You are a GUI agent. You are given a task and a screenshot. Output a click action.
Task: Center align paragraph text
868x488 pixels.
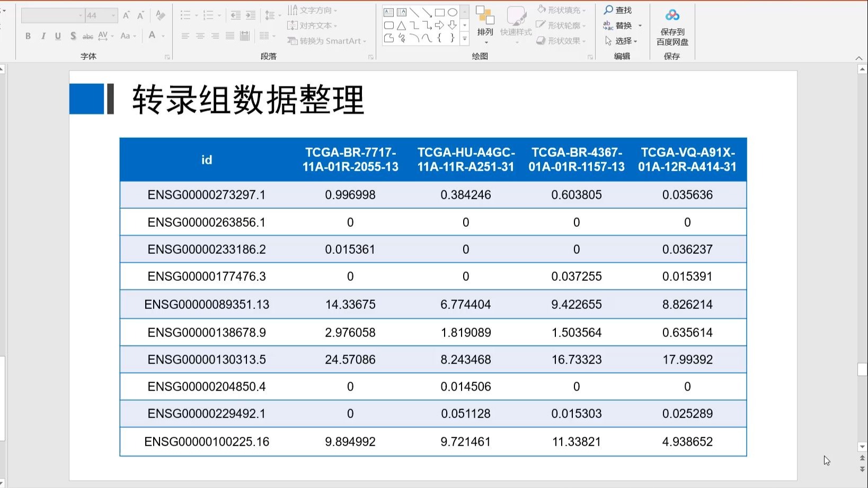[x=200, y=36]
